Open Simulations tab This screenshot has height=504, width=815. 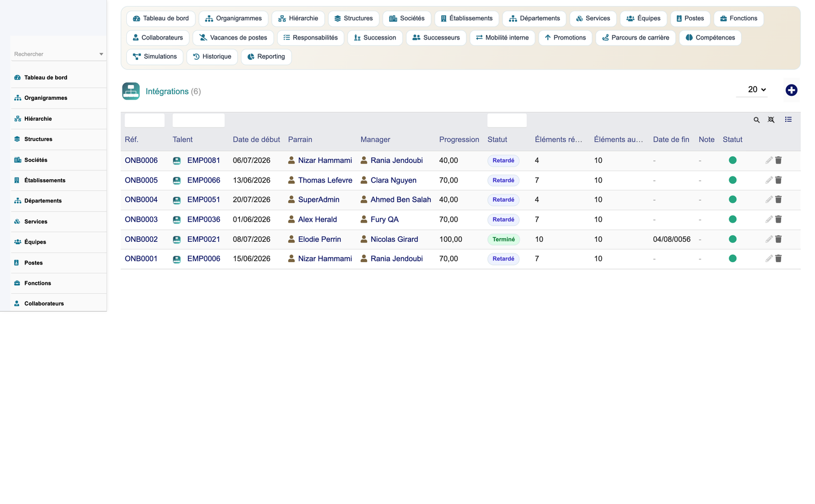[155, 57]
